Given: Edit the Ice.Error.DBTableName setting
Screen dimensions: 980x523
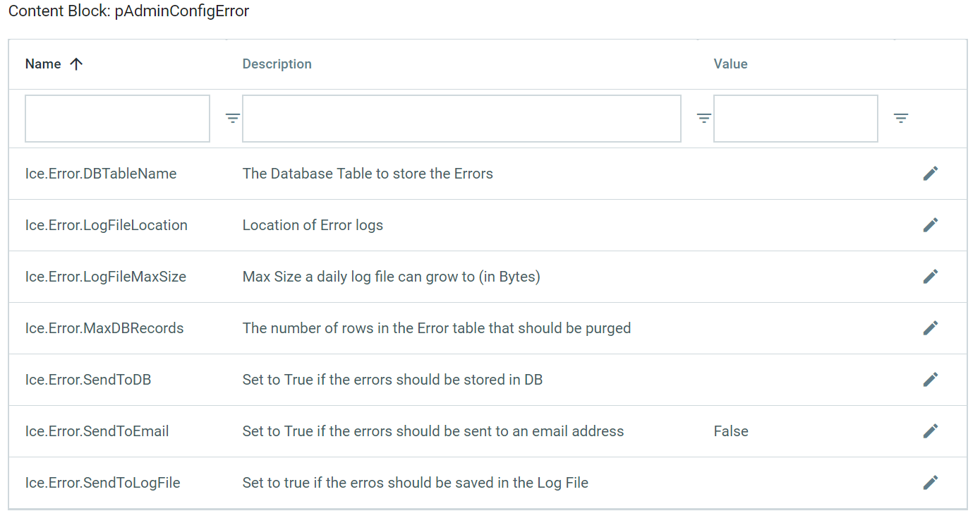Looking at the screenshot, I should [x=931, y=174].
